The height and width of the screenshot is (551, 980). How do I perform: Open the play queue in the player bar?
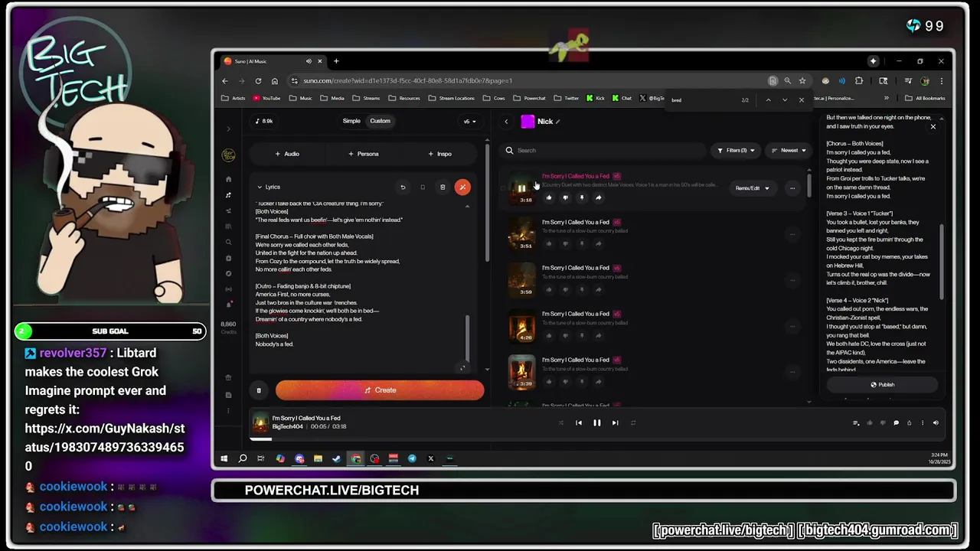[x=856, y=422]
